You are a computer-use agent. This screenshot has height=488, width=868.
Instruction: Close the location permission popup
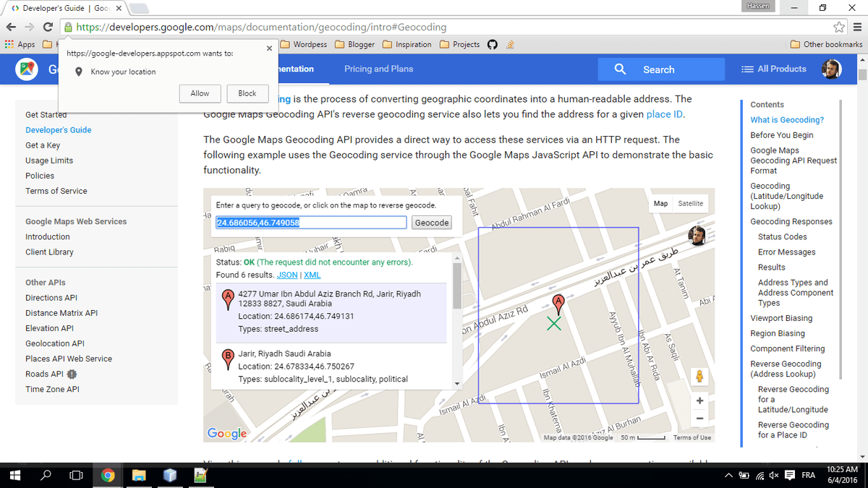point(269,48)
